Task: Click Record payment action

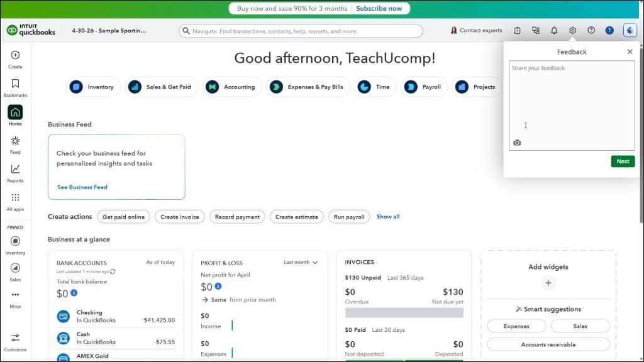Action: (237, 217)
